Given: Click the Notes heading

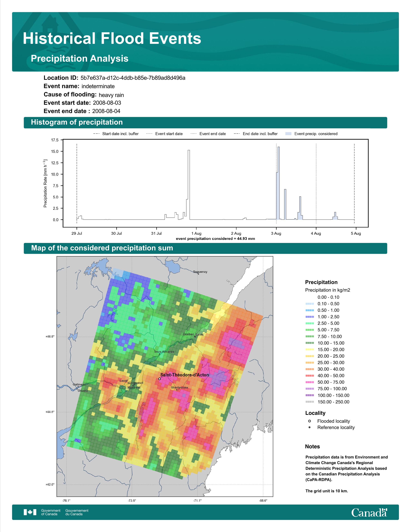Looking at the screenshot, I should tap(312, 447).
